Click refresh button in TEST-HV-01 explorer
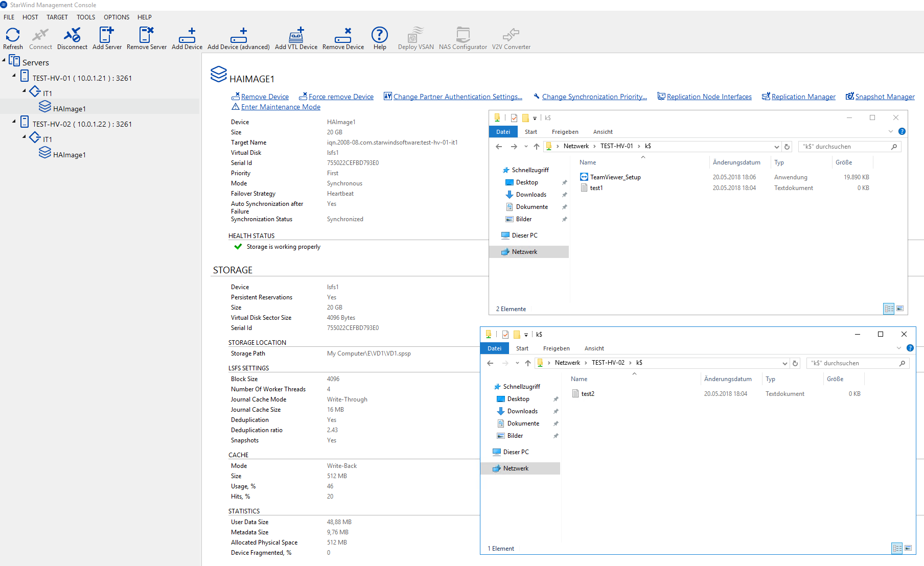The width and height of the screenshot is (924, 566). pyautogui.click(x=787, y=147)
